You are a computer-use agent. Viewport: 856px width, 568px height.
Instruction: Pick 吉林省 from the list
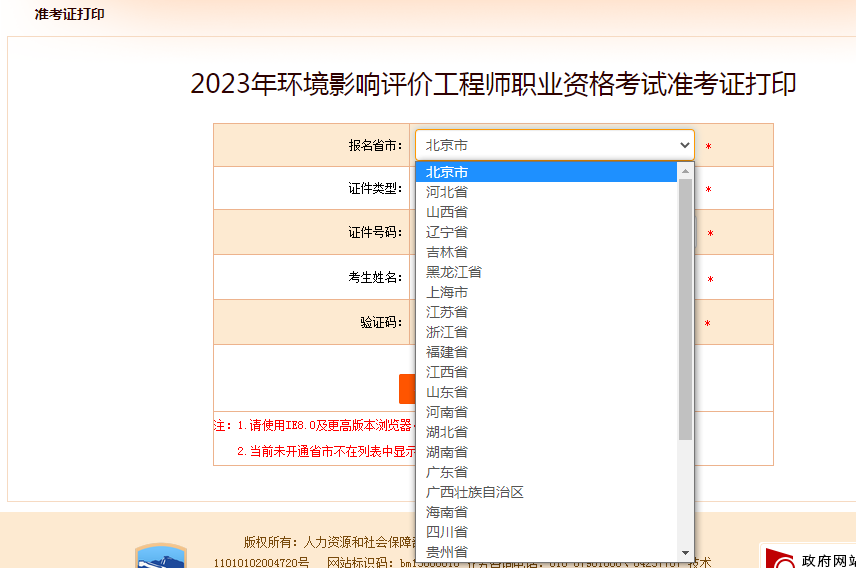[x=546, y=252]
